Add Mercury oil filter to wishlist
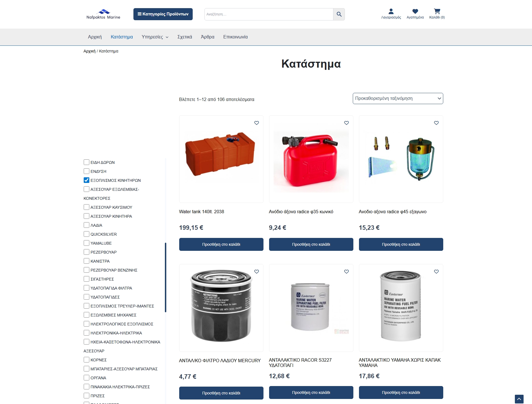The width and height of the screenshot is (532, 404). click(x=256, y=272)
